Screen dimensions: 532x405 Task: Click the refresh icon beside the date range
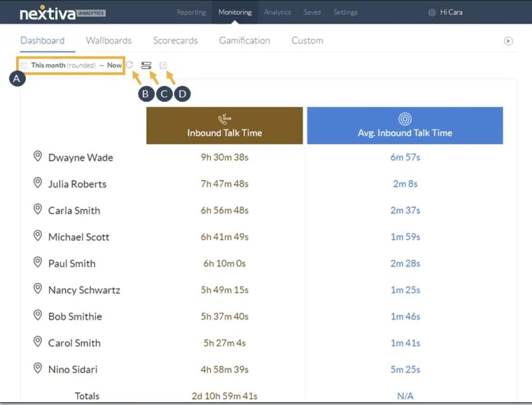pyautogui.click(x=130, y=64)
